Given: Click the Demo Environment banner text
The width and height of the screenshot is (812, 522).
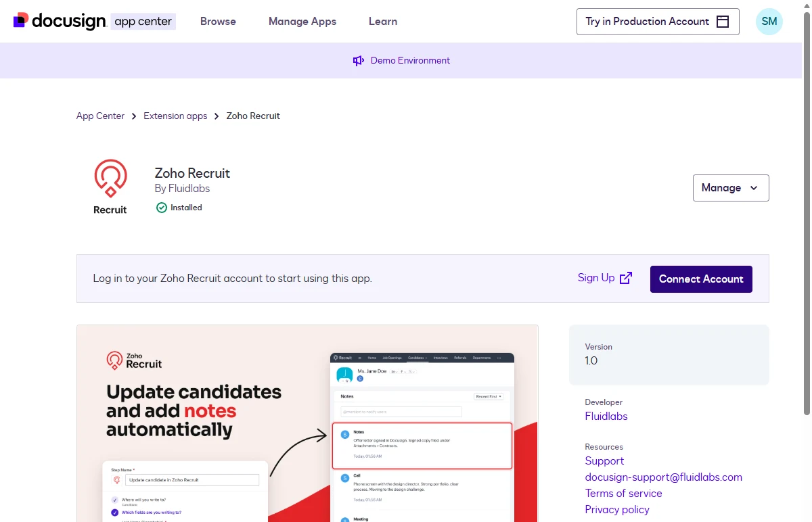Looking at the screenshot, I should click(x=410, y=61).
